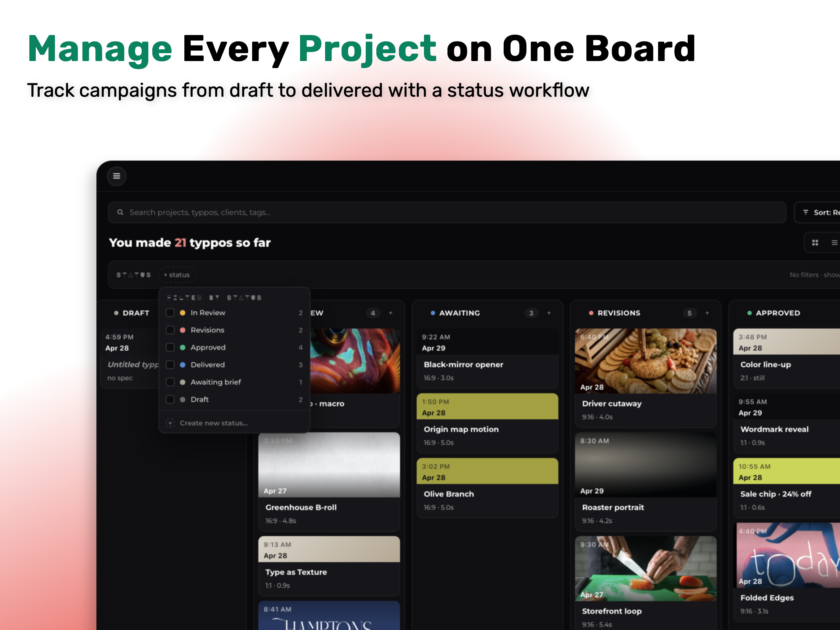Check the Revisions status filter
The width and height of the screenshot is (840, 630).
(x=170, y=330)
